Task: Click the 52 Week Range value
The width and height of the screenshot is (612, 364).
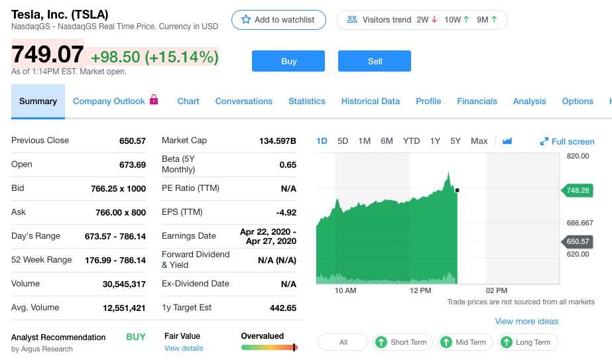Action: click(115, 260)
